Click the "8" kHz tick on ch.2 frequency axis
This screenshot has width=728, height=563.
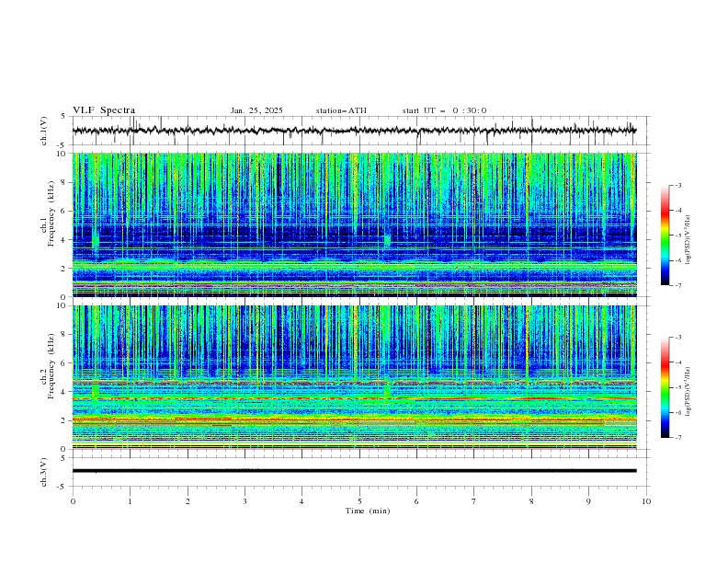[x=65, y=335]
